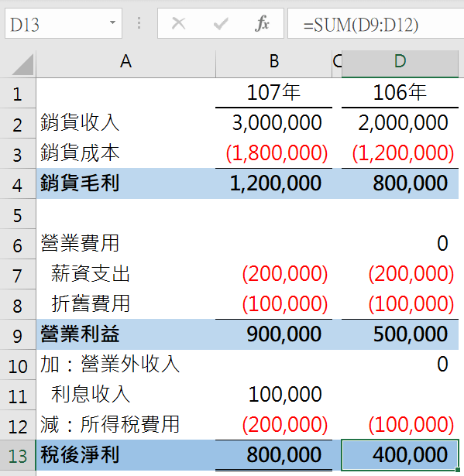The image size is (464, 476).
Task: Click the 900,000 operating profit cell
Action: 273,334
